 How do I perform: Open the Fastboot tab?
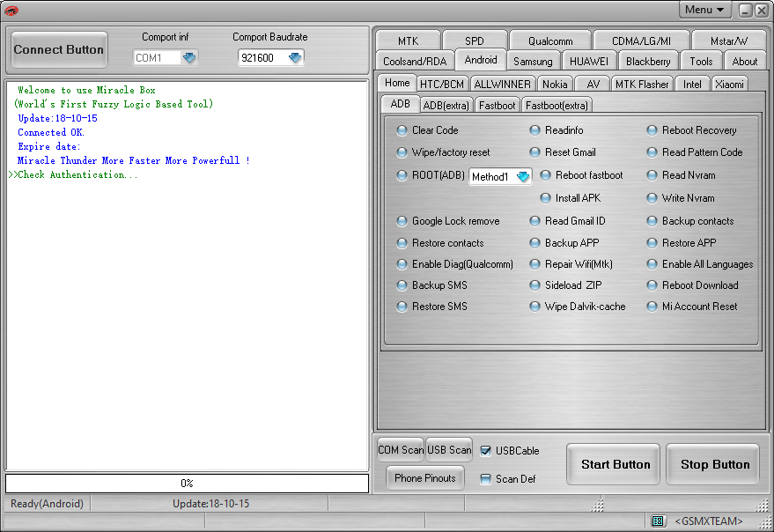[x=498, y=105]
